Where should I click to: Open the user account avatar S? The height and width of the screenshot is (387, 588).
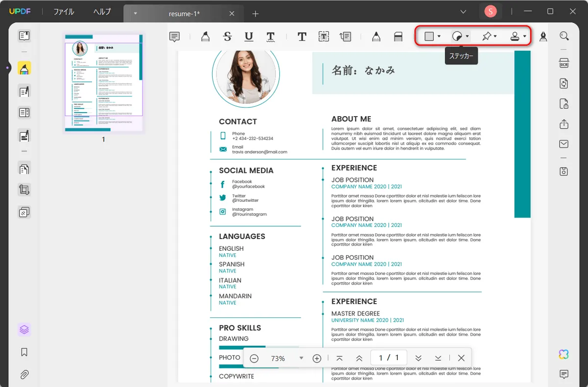[x=490, y=11]
